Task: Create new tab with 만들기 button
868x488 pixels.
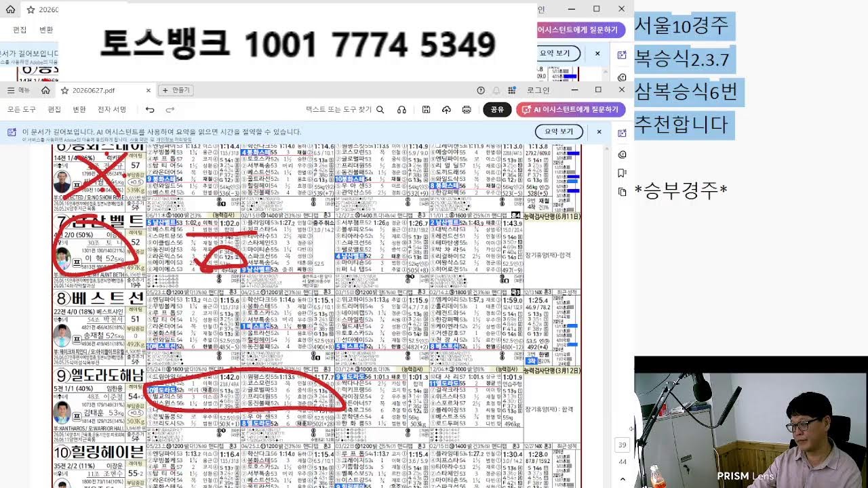Action: 176,90
